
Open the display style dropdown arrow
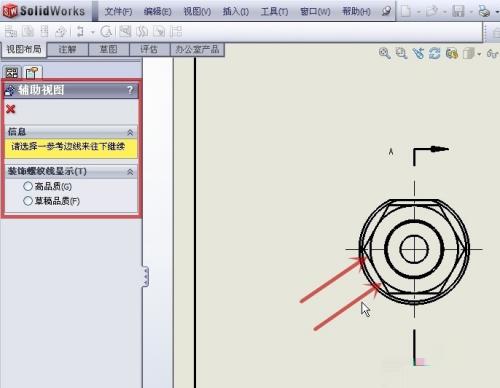(x=479, y=54)
